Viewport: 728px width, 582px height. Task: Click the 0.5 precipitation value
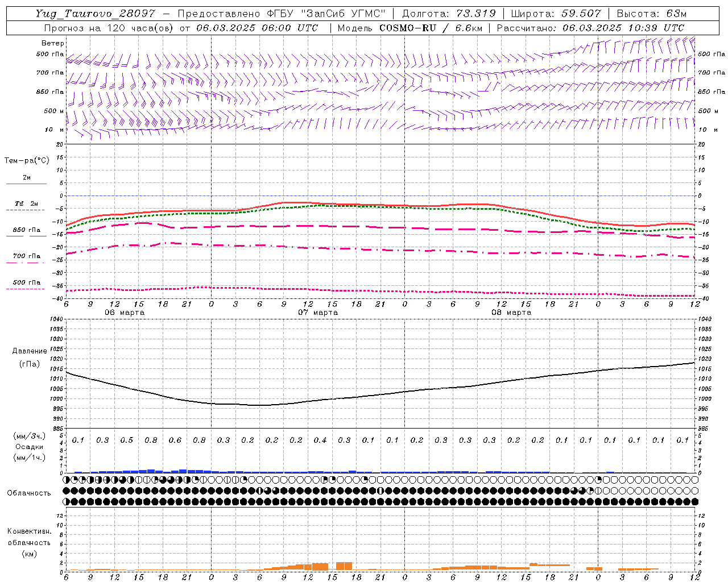127,440
